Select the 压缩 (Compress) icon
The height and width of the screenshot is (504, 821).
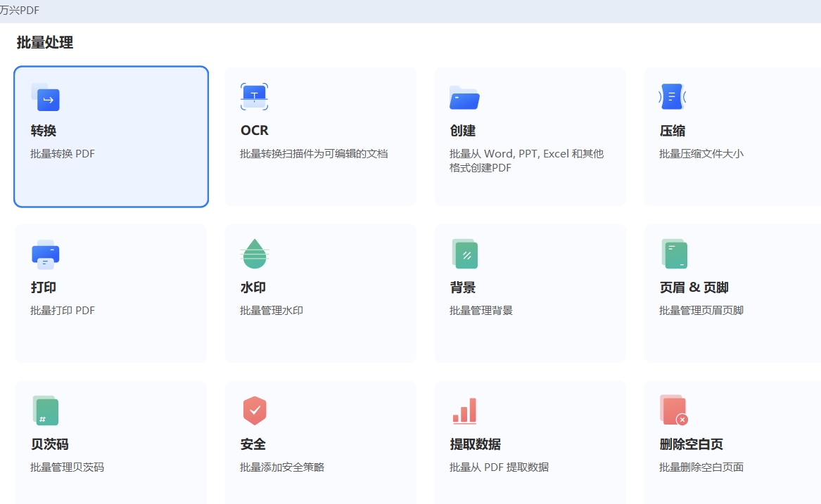pyautogui.click(x=673, y=96)
